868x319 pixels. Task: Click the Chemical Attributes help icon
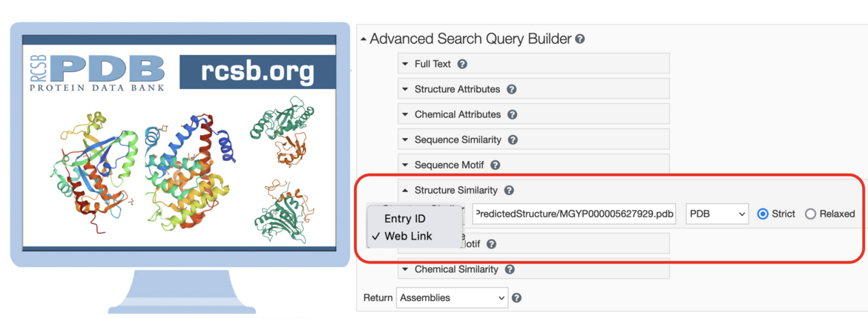pyautogui.click(x=512, y=115)
